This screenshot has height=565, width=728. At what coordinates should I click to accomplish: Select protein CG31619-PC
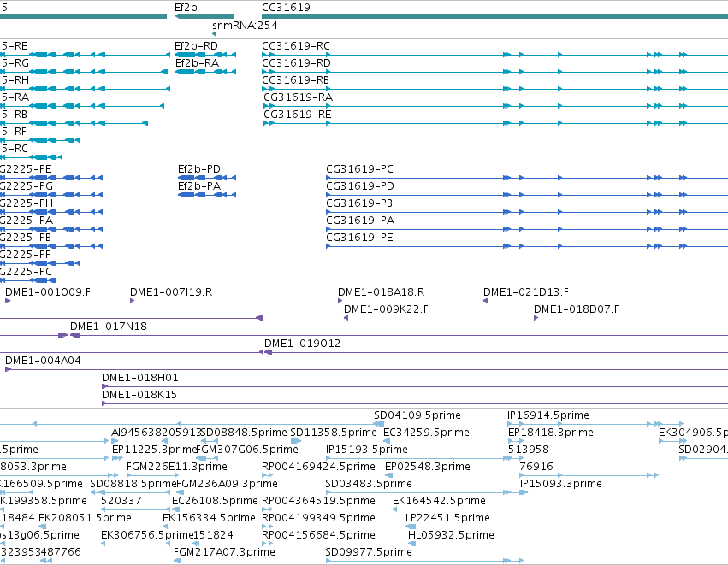click(x=359, y=169)
